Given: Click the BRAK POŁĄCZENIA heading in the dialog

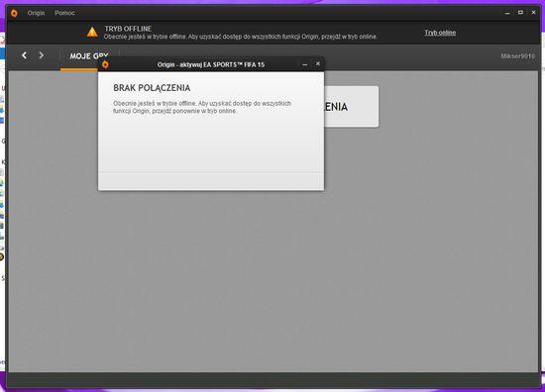Looking at the screenshot, I should [152, 88].
